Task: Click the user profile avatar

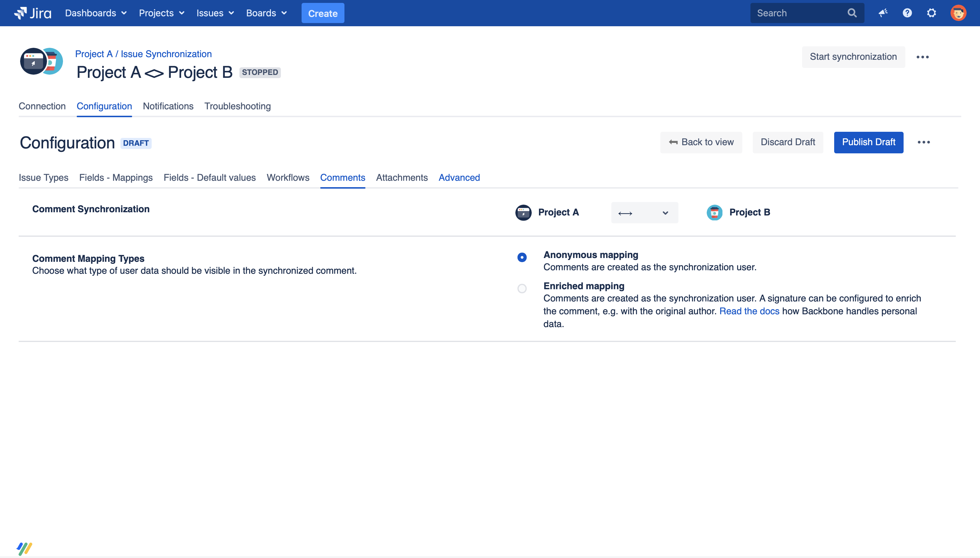Action: (958, 13)
